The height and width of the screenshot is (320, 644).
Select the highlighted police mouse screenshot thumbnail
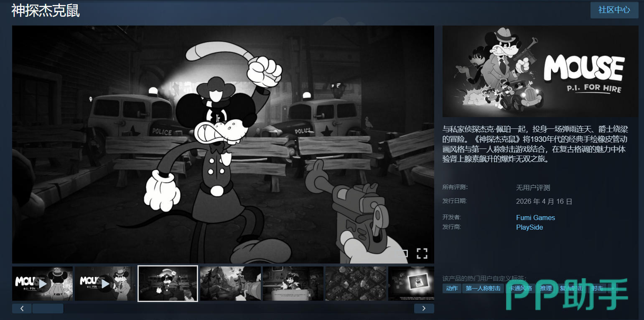168,284
